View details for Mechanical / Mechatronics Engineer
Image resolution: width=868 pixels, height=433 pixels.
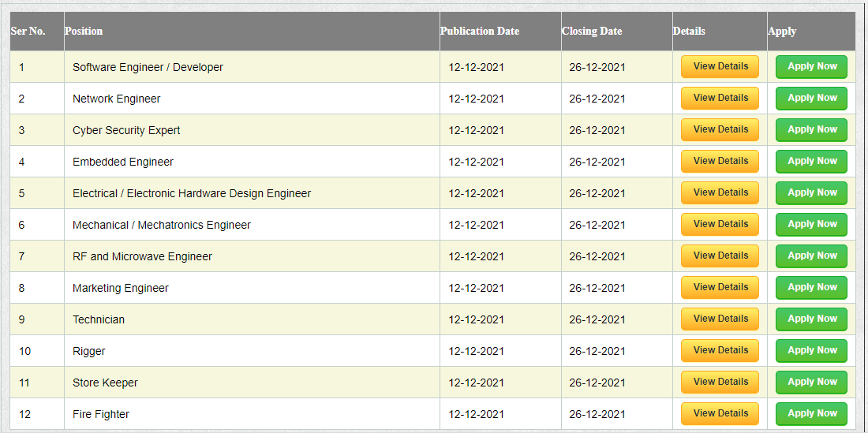[x=720, y=225]
